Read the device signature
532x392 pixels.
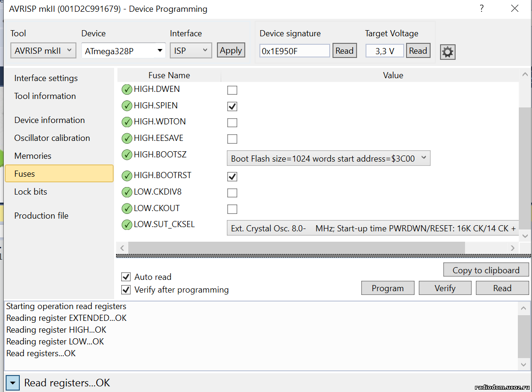pos(344,50)
